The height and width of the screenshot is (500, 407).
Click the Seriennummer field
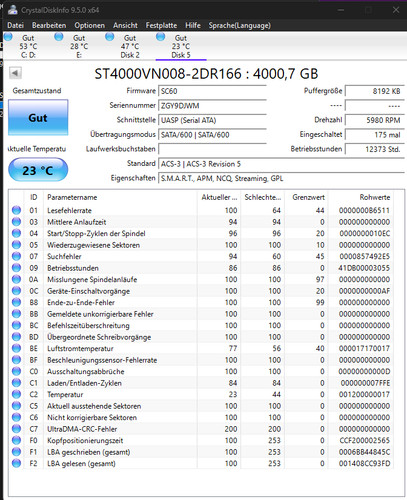pos(212,106)
